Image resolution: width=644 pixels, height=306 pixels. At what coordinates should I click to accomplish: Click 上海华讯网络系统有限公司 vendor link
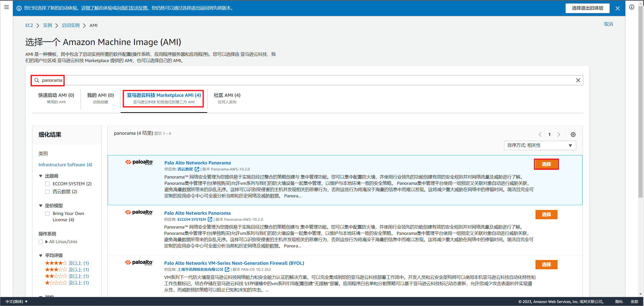200,270
